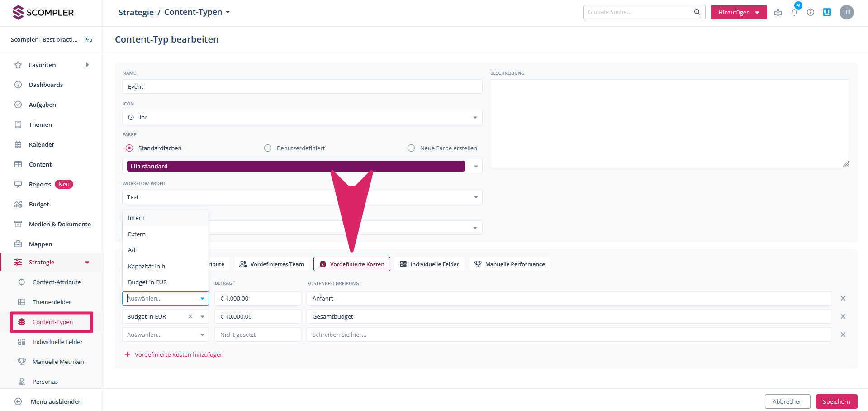Screen dimensions: 868x411
Task: Open the Icon dropdown showing Uhr
Action: coord(302,117)
